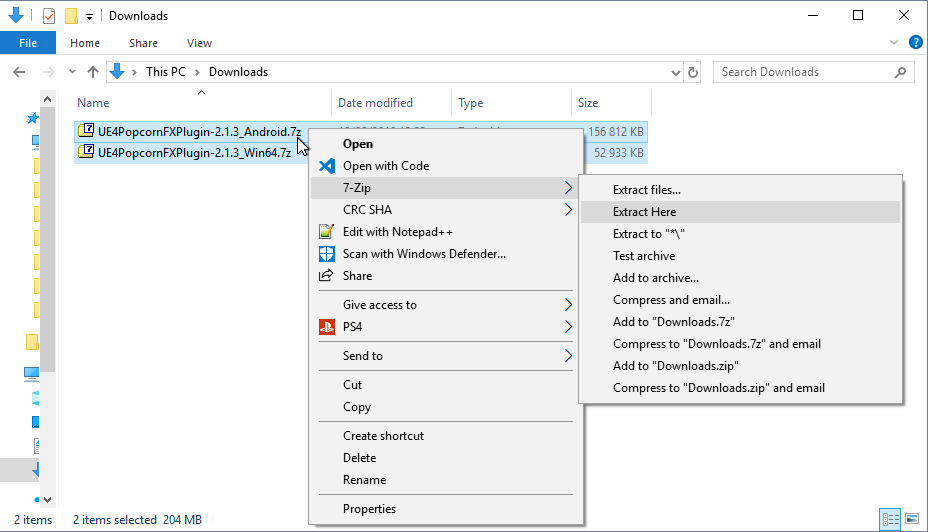Click the blue Downloads arrow in address bar
Image resolution: width=928 pixels, height=532 pixels.
[117, 72]
